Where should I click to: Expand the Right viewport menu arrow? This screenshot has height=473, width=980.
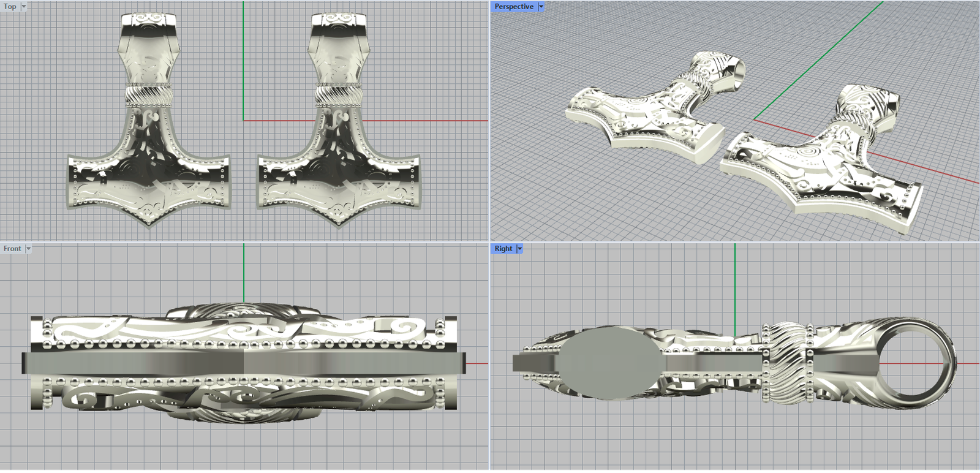coord(520,249)
